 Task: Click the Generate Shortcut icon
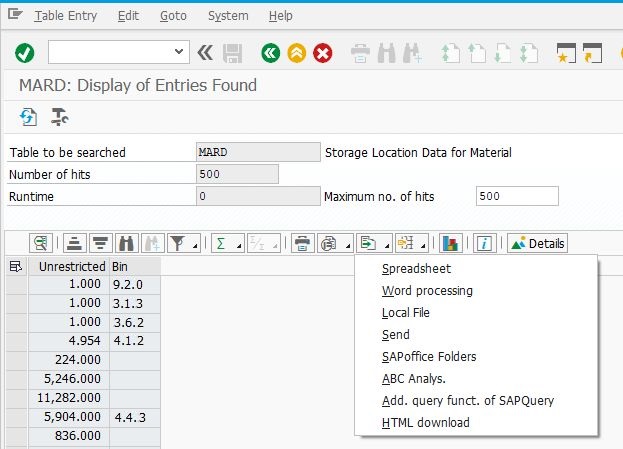(592, 53)
